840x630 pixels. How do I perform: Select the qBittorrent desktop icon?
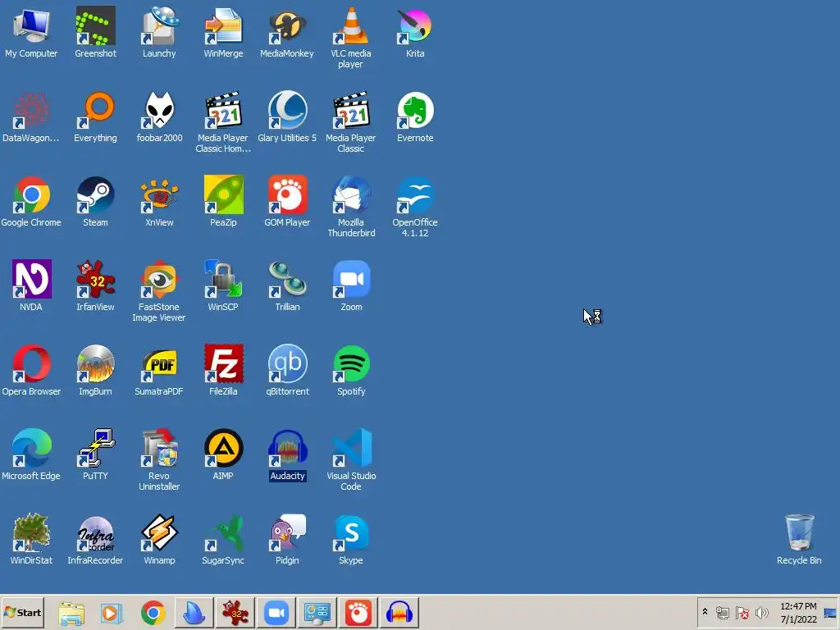point(287,370)
